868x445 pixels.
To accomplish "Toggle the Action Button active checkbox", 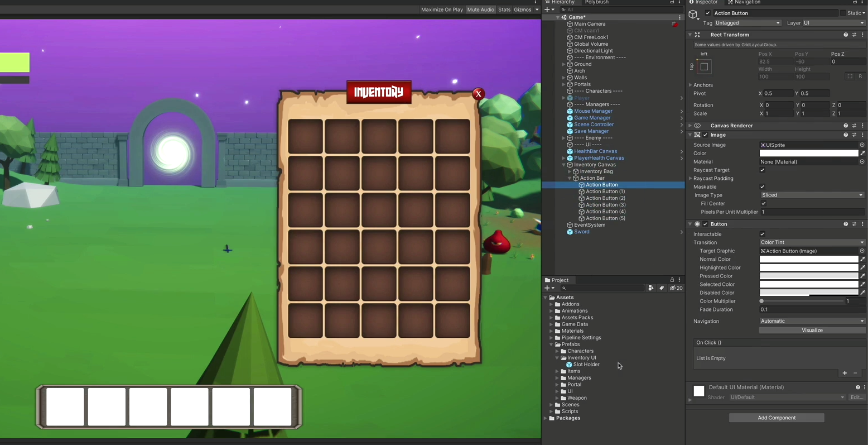I will pos(707,13).
